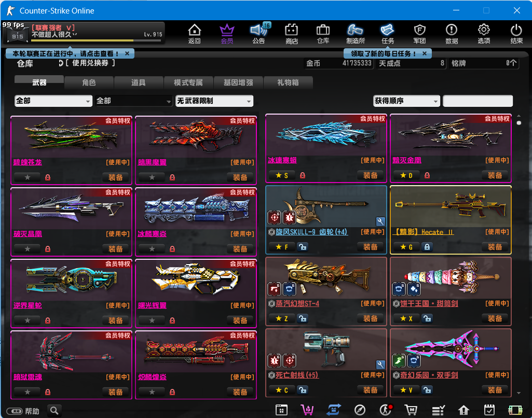The width and height of the screenshot is (532, 418).
Task: Open the house alert icon in bottom bar
Action: pyautogui.click(x=463, y=410)
